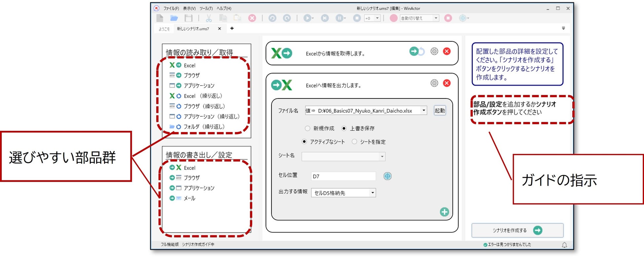The height and width of the screenshot is (257, 644).
Task: Click フル機能版 in the status bar
Action: (x=169, y=244)
